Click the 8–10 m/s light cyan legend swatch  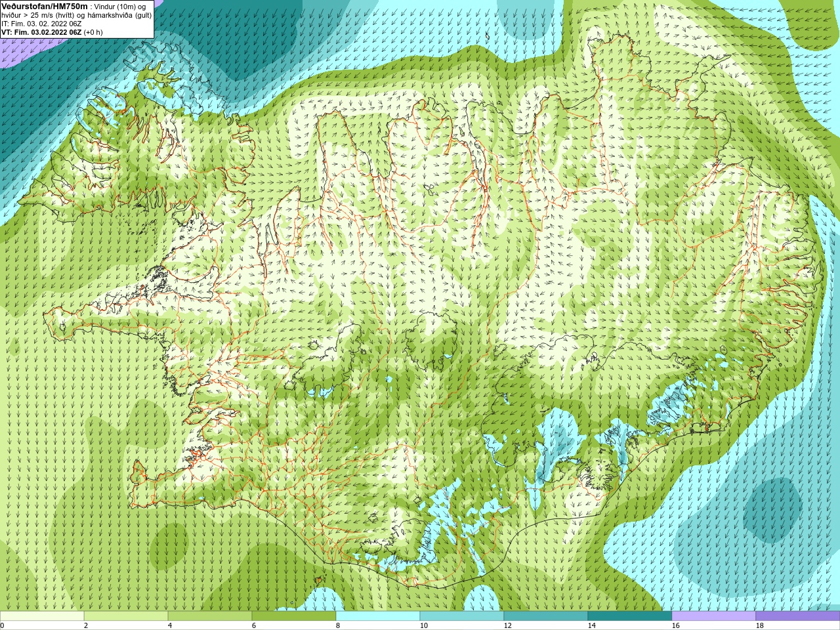tap(378, 616)
